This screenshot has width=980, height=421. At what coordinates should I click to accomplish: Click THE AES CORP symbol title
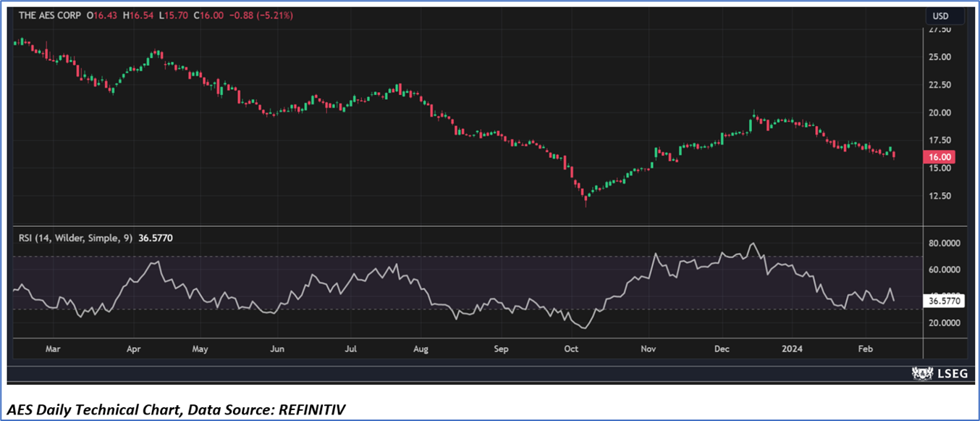[48, 15]
